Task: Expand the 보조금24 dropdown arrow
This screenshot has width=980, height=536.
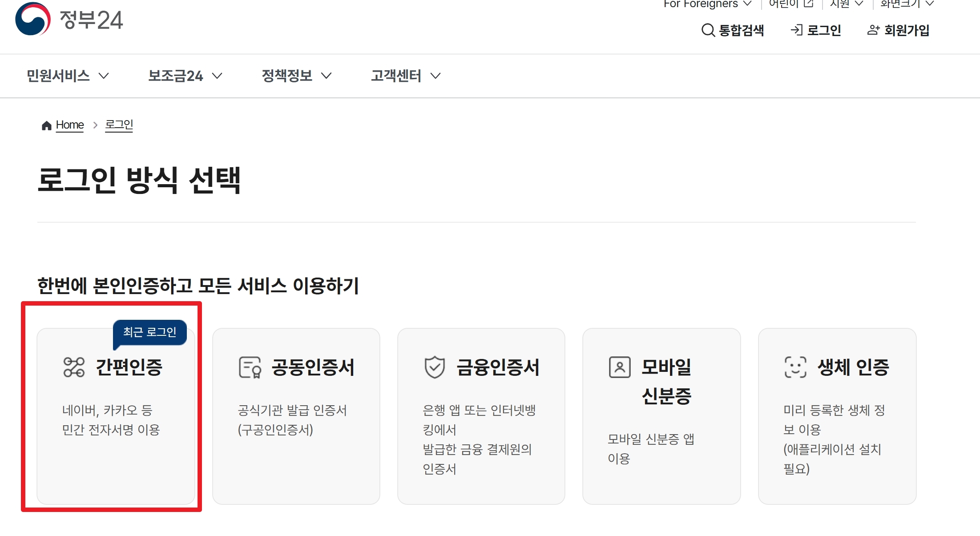Action: pyautogui.click(x=217, y=76)
